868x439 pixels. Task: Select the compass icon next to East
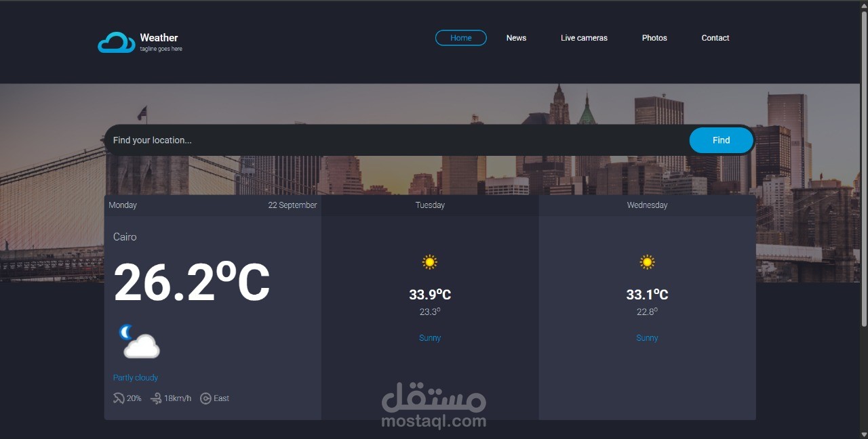point(205,398)
